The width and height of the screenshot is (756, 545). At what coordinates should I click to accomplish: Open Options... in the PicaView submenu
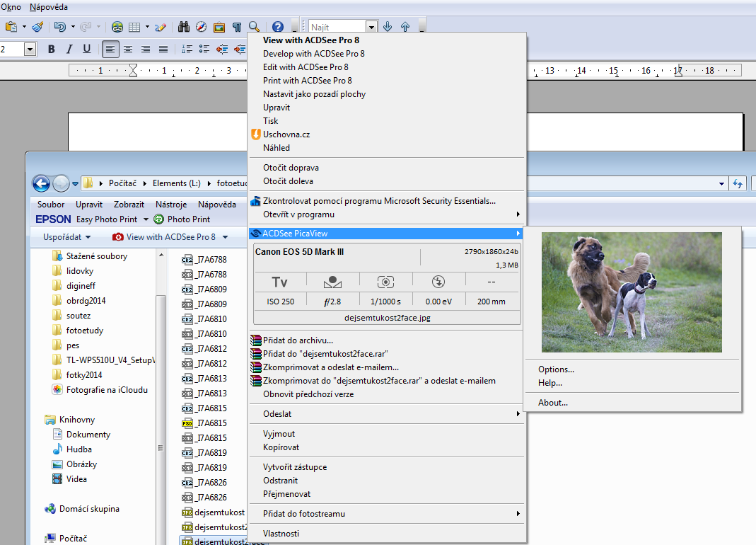coord(556,369)
